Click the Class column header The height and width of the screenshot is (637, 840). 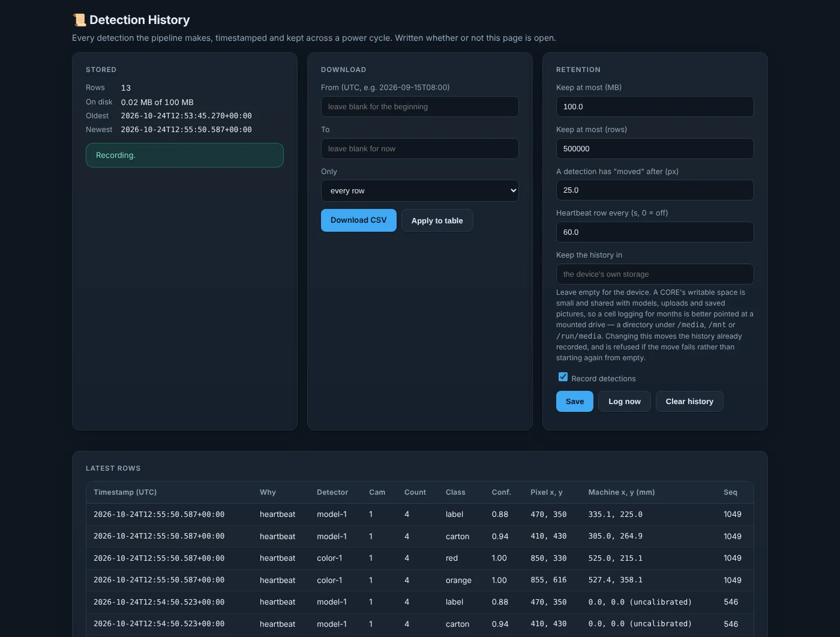(455, 492)
